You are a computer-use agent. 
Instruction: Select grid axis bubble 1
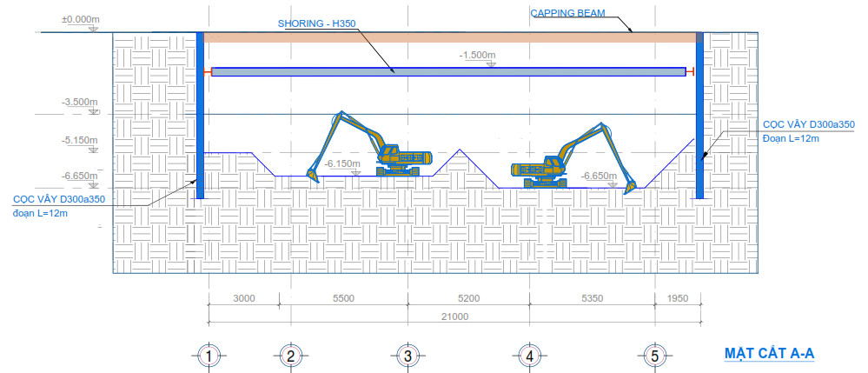[209, 355]
